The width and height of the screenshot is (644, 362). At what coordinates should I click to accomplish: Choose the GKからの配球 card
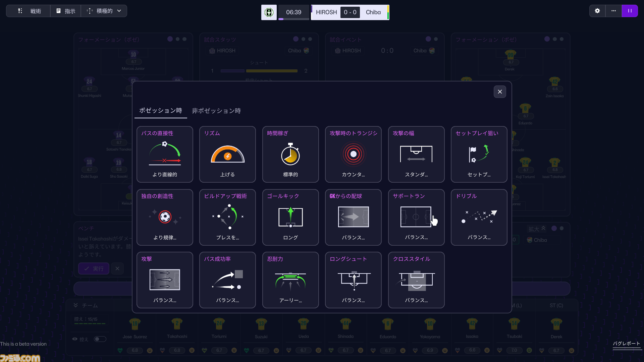(x=353, y=217)
